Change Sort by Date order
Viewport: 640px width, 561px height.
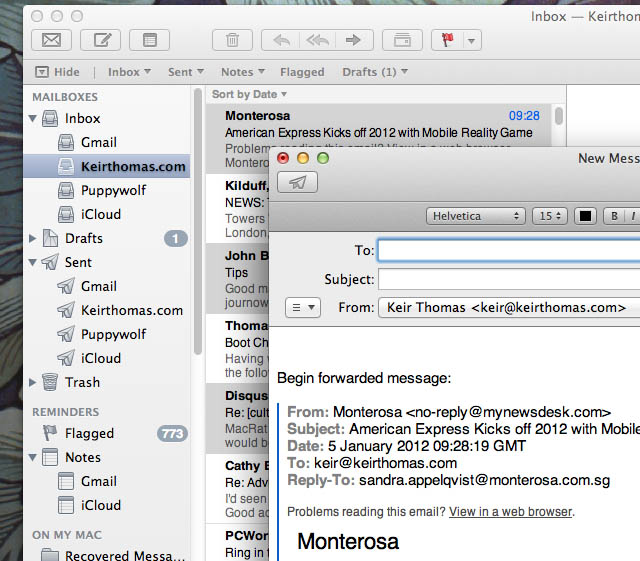pos(249,94)
